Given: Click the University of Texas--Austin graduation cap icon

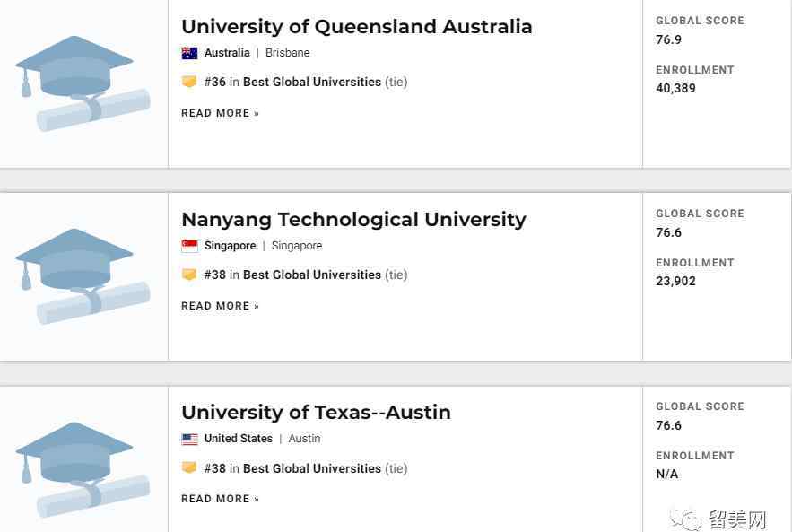Looking at the screenshot, I should tap(83, 470).
